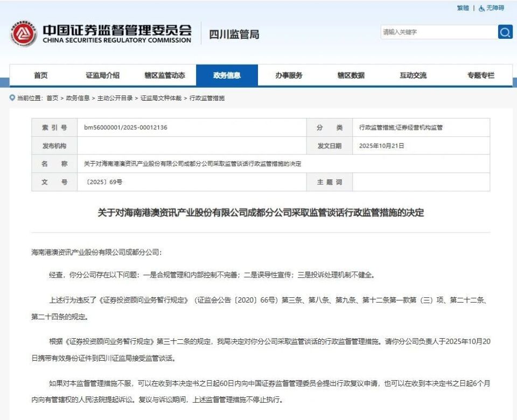Open the 互动交流 navigation item
The height and width of the screenshot is (420, 517).
point(414,75)
